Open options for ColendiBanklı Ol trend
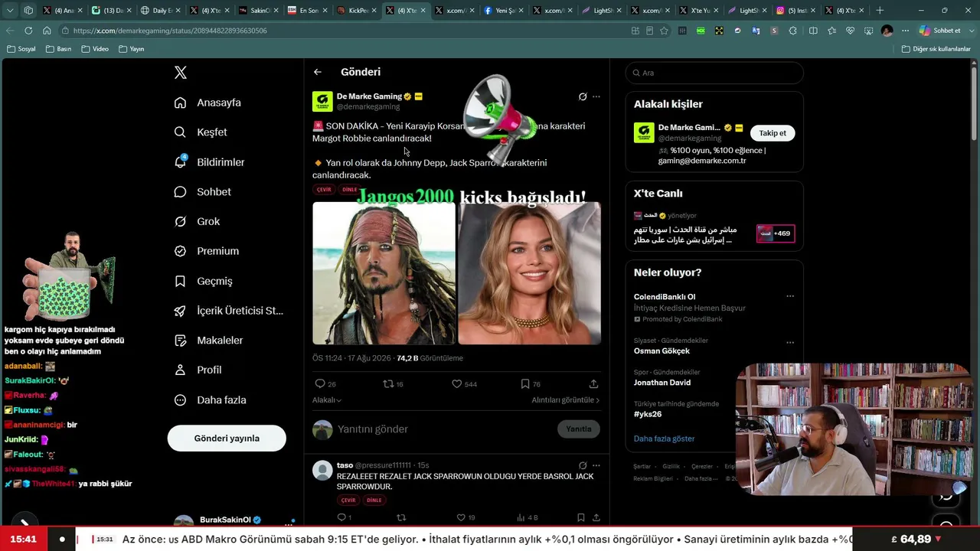This screenshot has width=980, height=551. coord(790,297)
